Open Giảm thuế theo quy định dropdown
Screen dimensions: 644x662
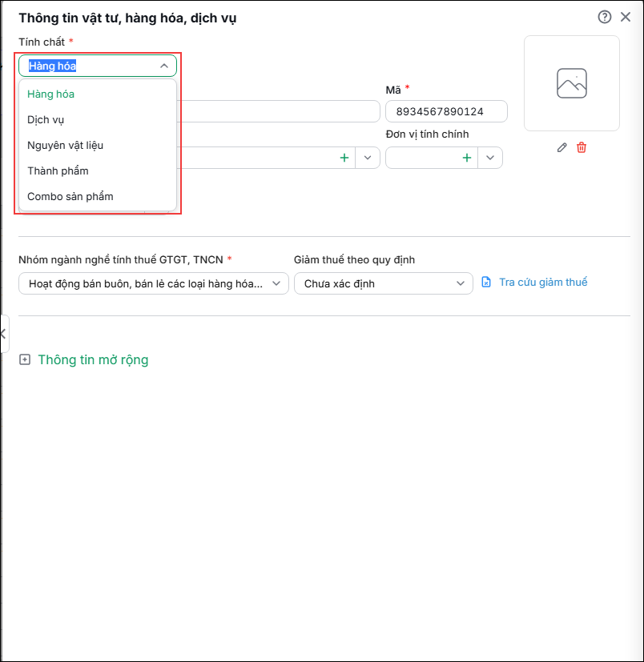tap(383, 283)
